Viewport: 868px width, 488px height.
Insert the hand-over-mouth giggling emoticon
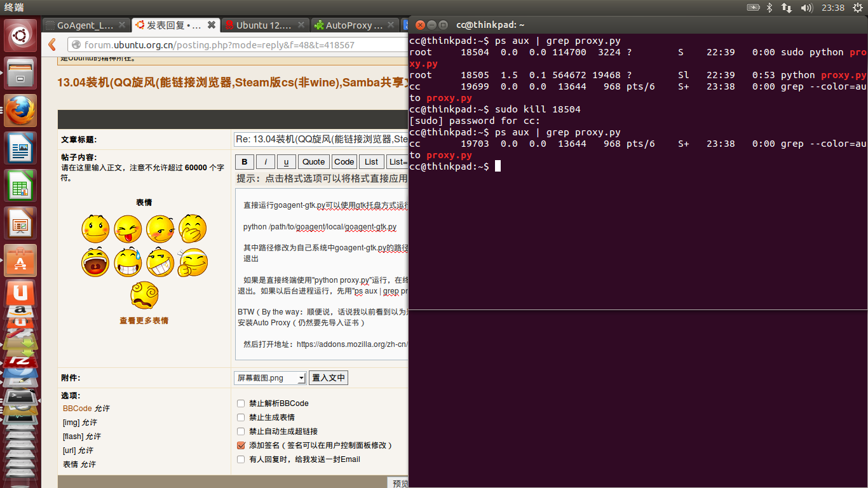click(x=193, y=229)
